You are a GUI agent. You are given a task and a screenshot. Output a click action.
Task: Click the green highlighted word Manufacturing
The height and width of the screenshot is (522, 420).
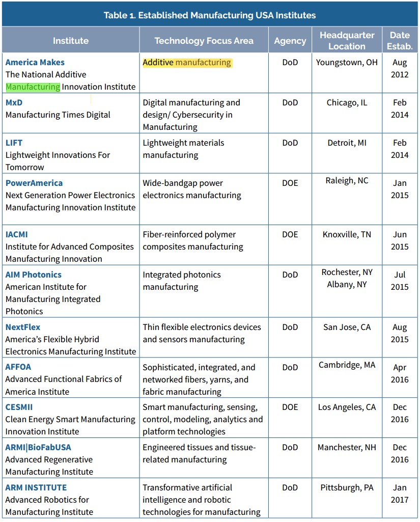[x=33, y=87]
